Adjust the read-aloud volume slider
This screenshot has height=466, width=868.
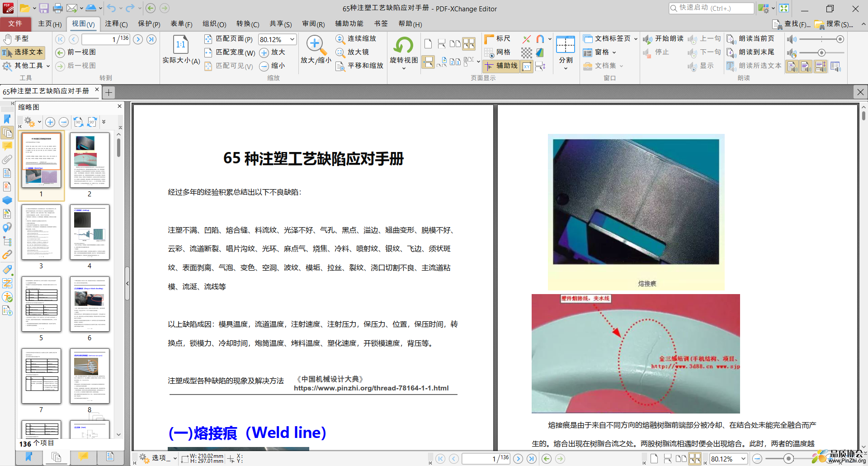point(821,39)
